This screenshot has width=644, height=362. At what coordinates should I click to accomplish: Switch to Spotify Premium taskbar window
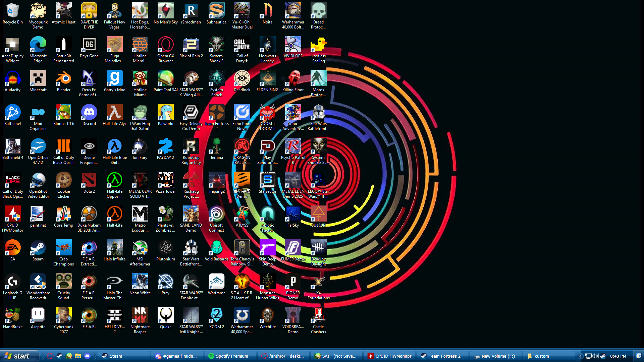tap(230, 356)
